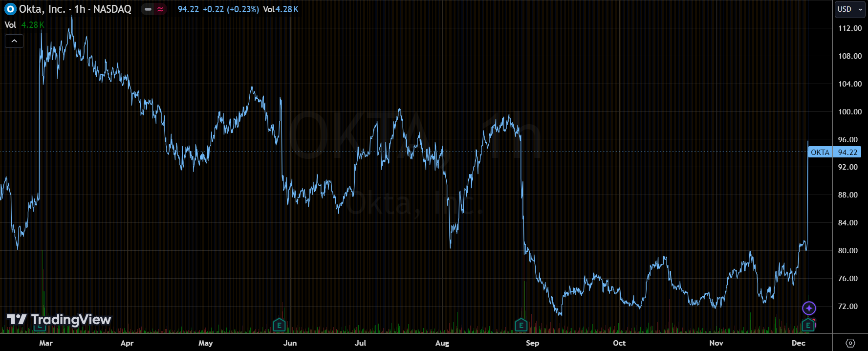Click the OKTA 94.22 price label
The image size is (868, 351).
point(834,152)
